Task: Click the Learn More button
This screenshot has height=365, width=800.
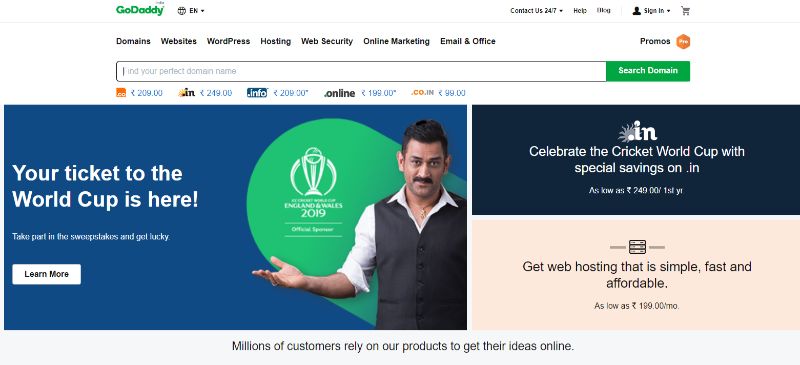Action: [46, 274]
